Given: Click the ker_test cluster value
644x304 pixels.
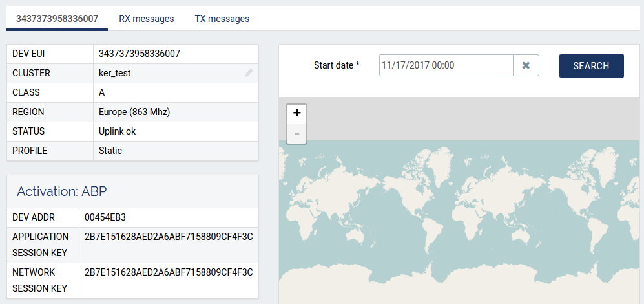Looking at the screenshot, I should pyautogui.click(x=115, y=73).
